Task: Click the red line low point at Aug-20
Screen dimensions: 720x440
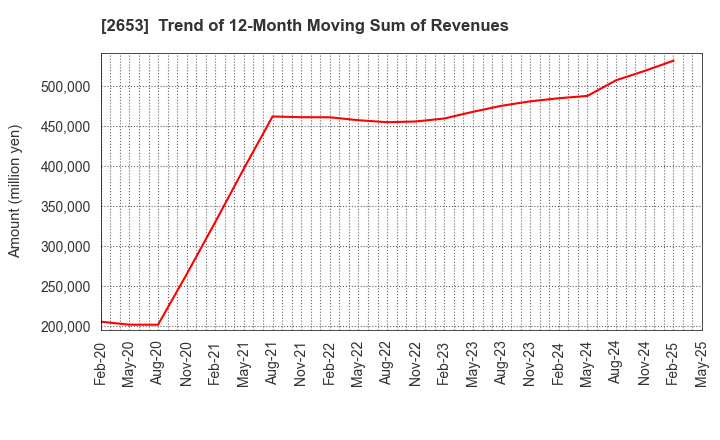Action: coord(158,325)
